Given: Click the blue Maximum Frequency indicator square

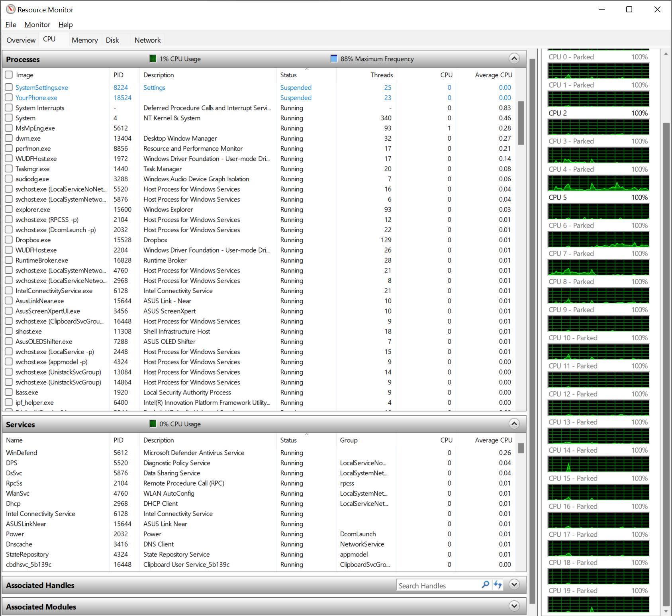Looking at the screenshot, I should coord(334,59).
